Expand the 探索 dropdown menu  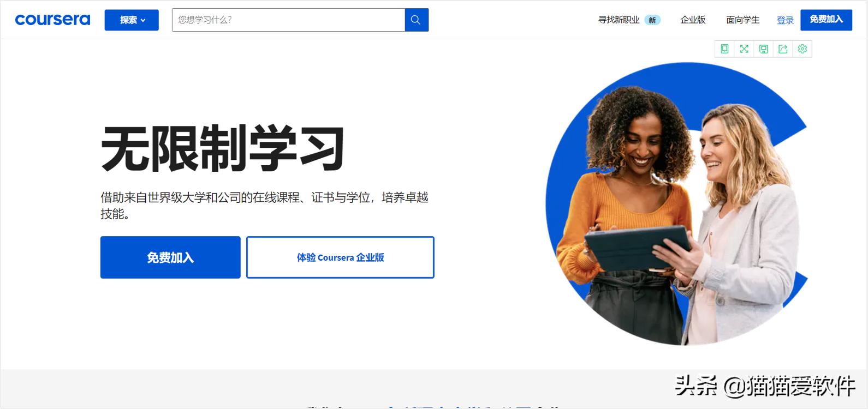tap(132, 20)
